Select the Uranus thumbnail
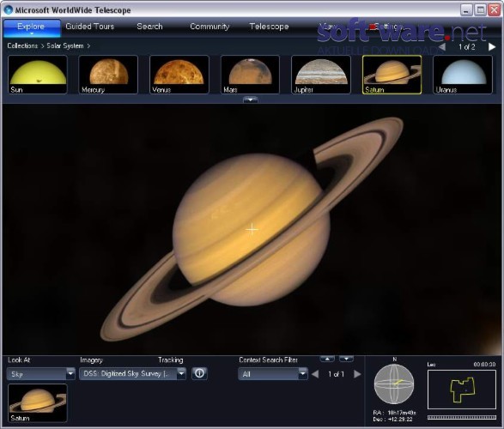504x429 pixels. click(463, 75)
